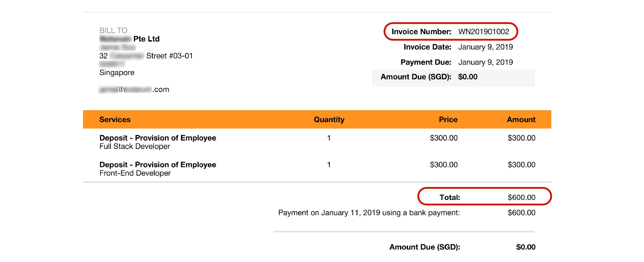Select the circled Total $600.00 amount
Viewport: 644px width, 262px height.
(521, 197)
